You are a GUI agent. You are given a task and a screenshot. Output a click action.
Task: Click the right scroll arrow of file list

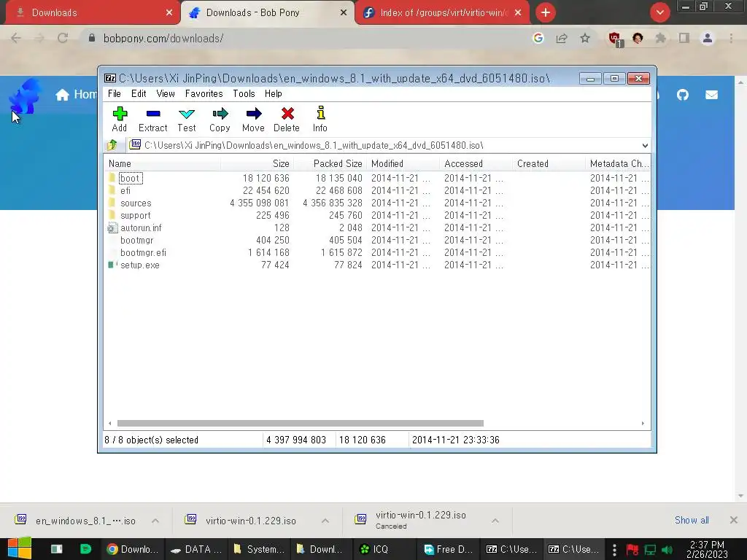pos(643,423)
